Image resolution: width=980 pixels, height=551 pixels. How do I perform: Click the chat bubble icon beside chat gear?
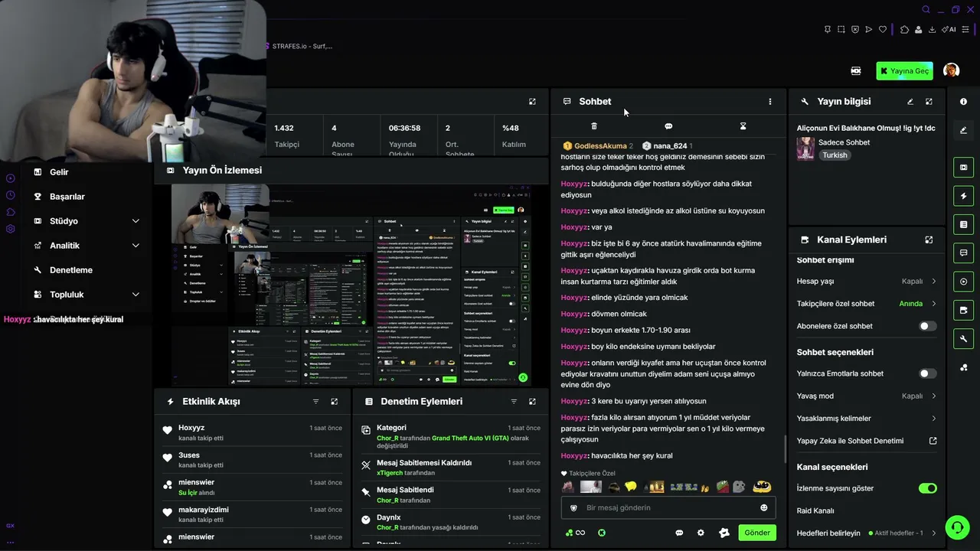[679, 533]
